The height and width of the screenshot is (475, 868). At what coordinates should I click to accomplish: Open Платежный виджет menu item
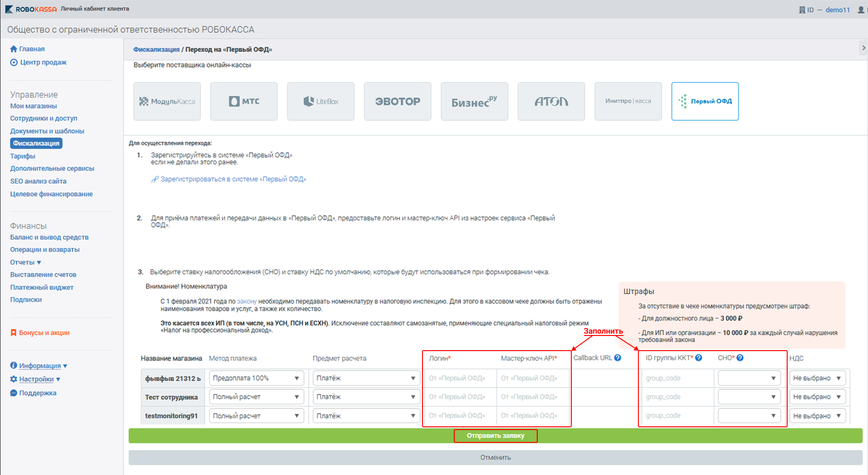(x=42, y=287)
